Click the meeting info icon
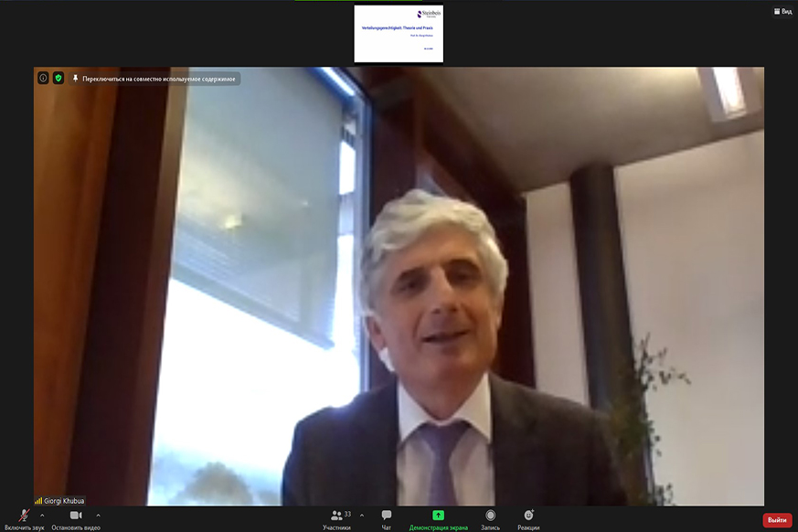 pos(43,79)
